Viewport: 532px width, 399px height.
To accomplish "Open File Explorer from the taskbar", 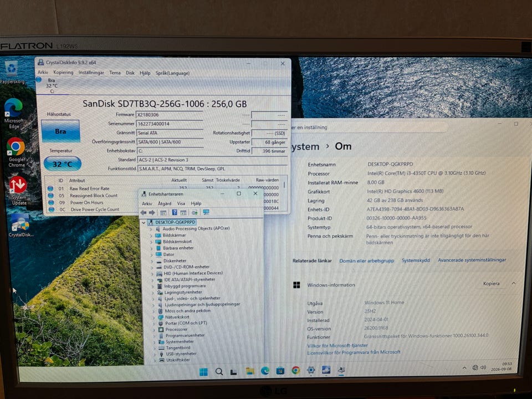I will pyautogui.click(x=250, y=371).
